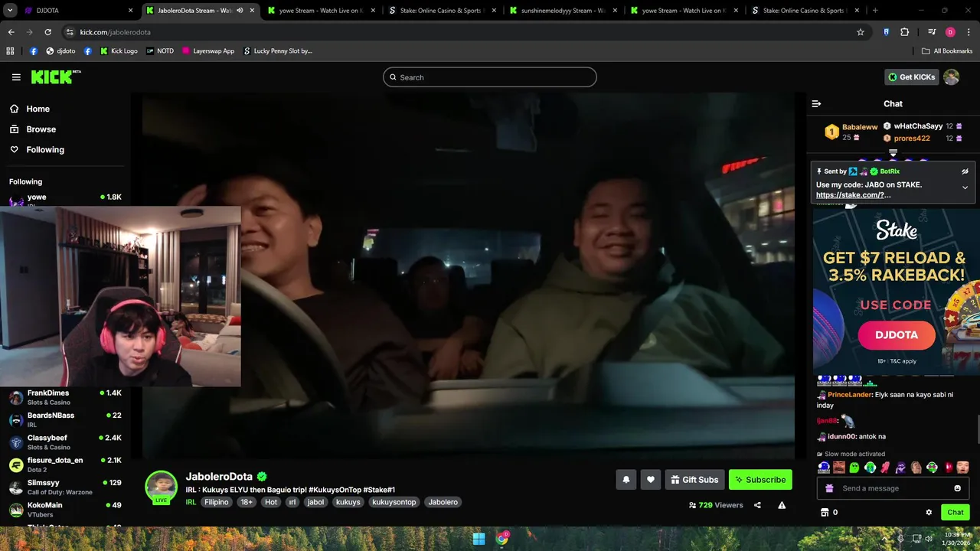Image resolution: width=980 pixels, height=551 pixels.
Task: Click the blue headphones emote
Action: pos(824,468)
